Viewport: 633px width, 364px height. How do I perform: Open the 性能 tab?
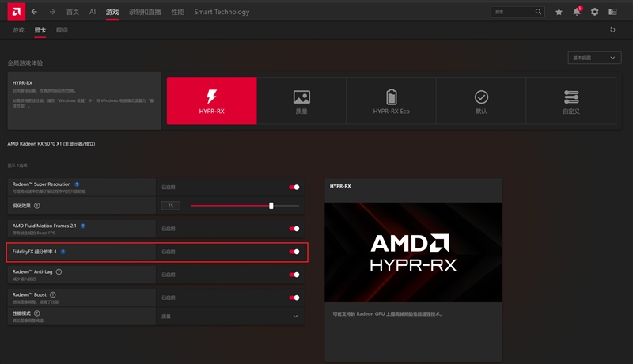pos(177,12)
